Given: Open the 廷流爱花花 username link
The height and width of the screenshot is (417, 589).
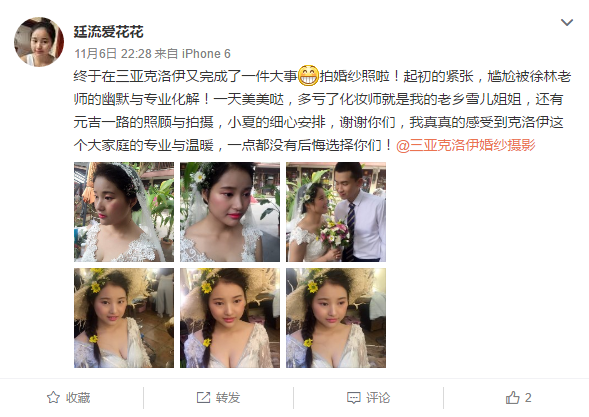Looking at the screenshot, I should [x=109, y=32].
